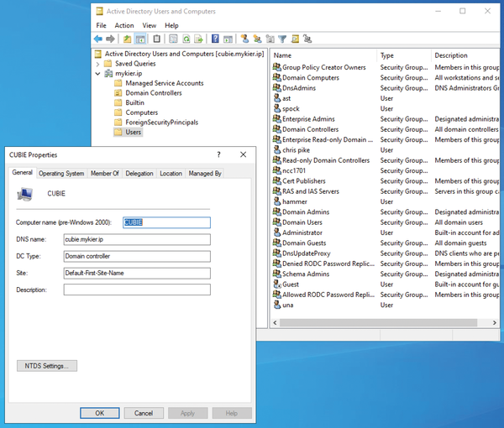Switch to the Member Of tab
Image resolution: width=504 pixels, height=428 pixels.
coord(104,174)
